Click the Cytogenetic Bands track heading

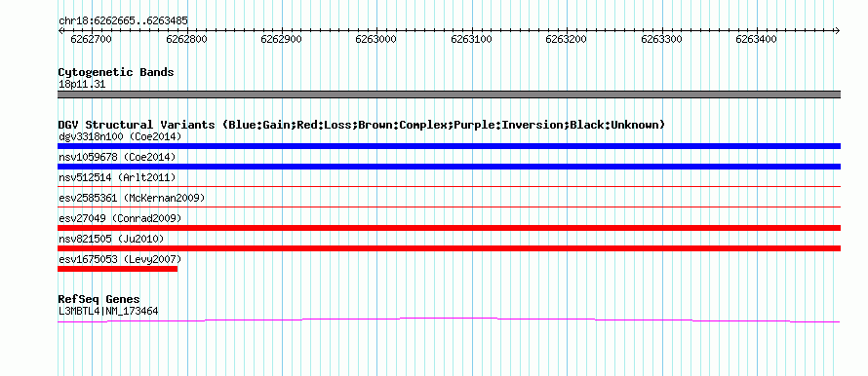pos(116,72)
